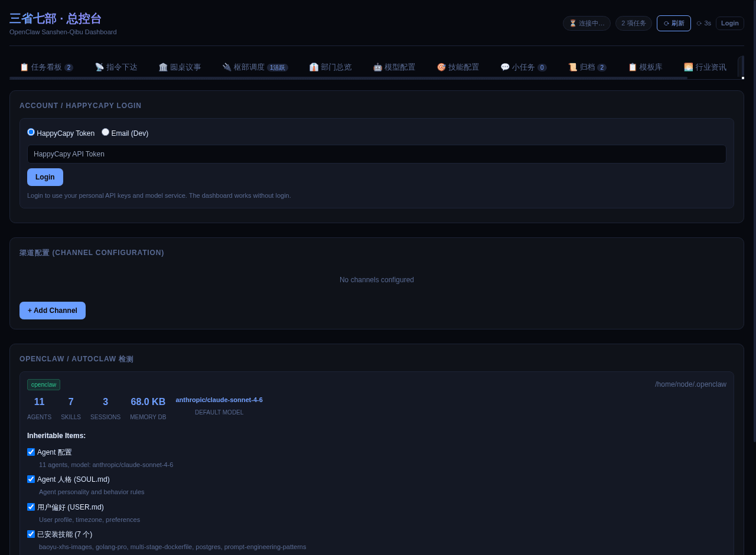Viewport: 756px width, 555px height.
Task: Open the 任务看板 tab clipboard icon
Action: tap(24, 67)
